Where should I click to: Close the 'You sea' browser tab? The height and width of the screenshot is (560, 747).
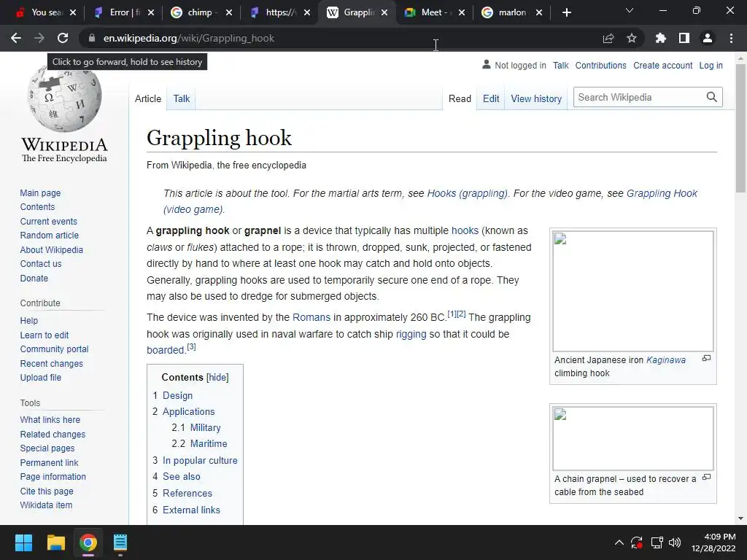(x=73, y=12)
